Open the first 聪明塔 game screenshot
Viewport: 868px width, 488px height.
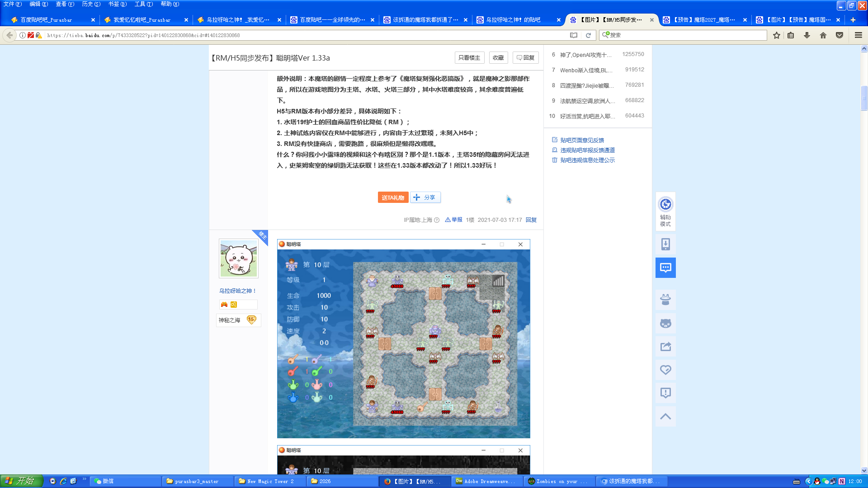[x=403, y=338]
